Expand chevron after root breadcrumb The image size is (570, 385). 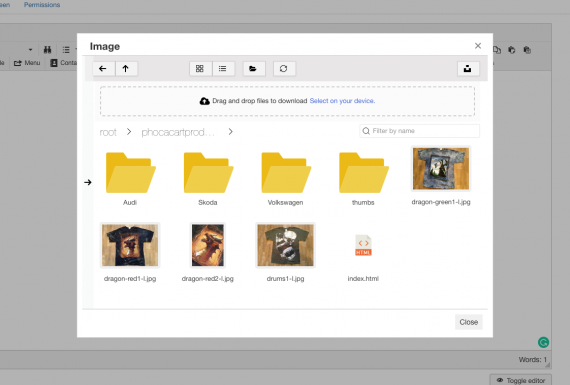coord(129,132)
